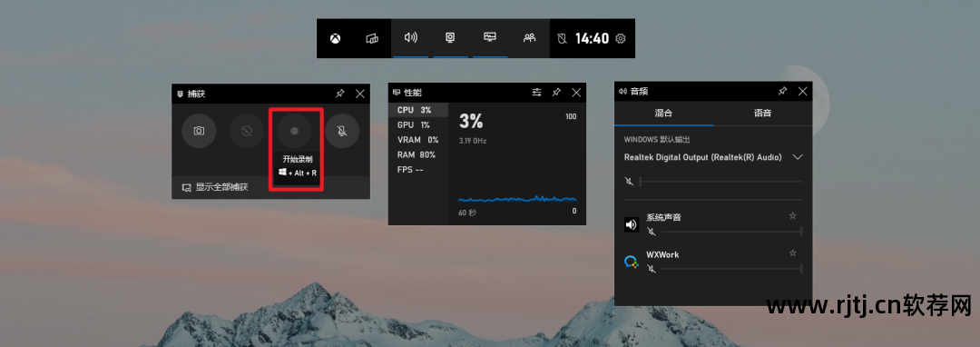Open the Xbox menu icon
Image resolution: width=980 pixels, height=347 pixels.
coord(336,38)
